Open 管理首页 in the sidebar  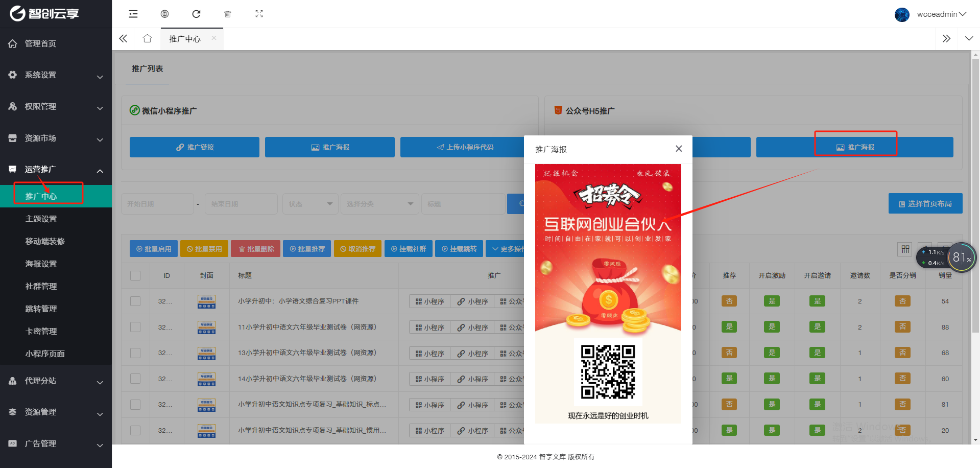point(56,43)
